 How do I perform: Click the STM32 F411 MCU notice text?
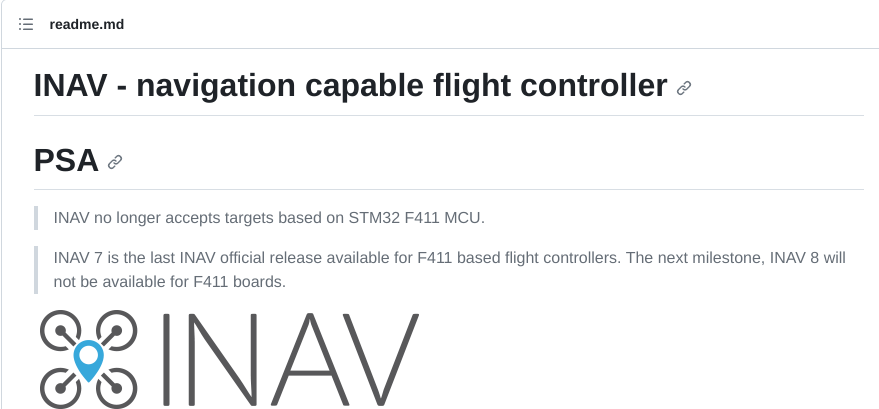click(x=269, y=218)
